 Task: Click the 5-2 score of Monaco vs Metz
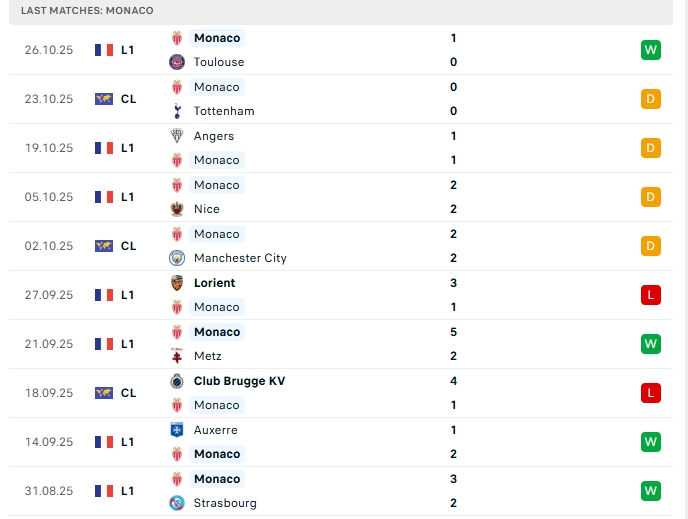454,344
